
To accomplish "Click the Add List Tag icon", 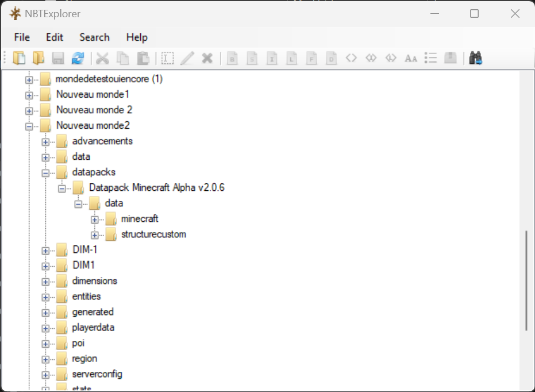I will (430, 58).
